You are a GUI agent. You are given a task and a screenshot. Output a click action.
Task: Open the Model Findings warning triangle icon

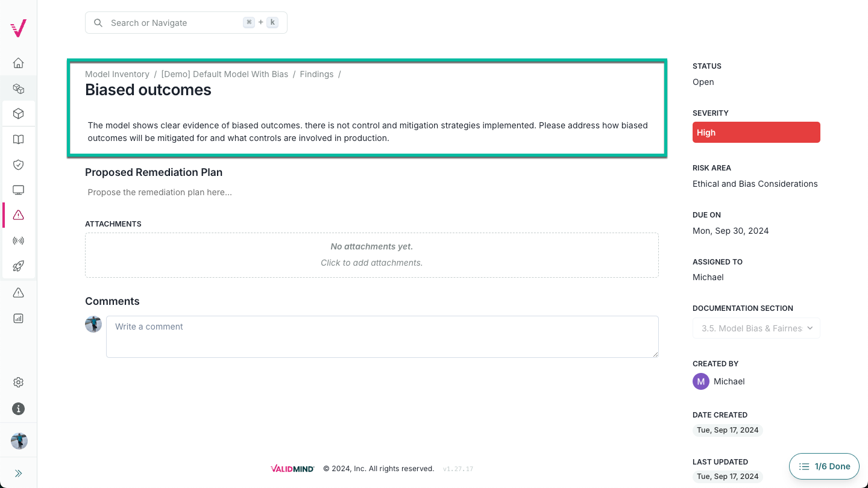click(18, 215)
